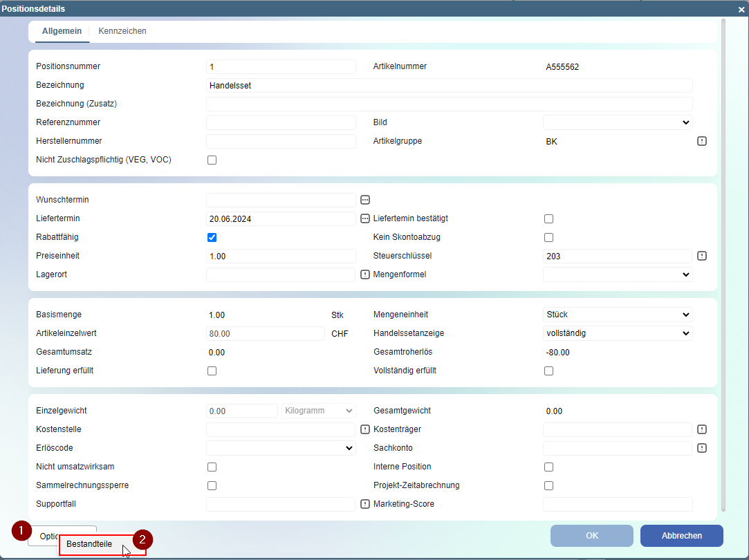Enable Liefertermin bestätigt checkbox
The width and height of the screenshot is (749, 560).
[x=549, y=218]
